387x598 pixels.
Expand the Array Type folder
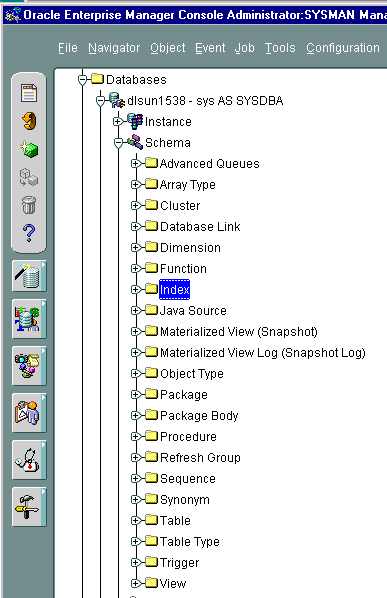(x=135, y=185)
